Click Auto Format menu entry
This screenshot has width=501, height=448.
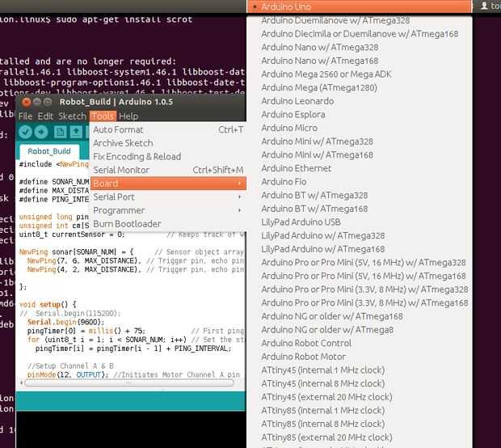coord(168,130)
